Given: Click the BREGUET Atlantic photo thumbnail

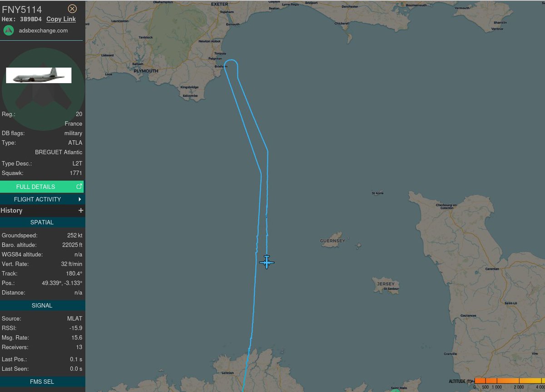Looking at the screenshot, I should point(39,75).
